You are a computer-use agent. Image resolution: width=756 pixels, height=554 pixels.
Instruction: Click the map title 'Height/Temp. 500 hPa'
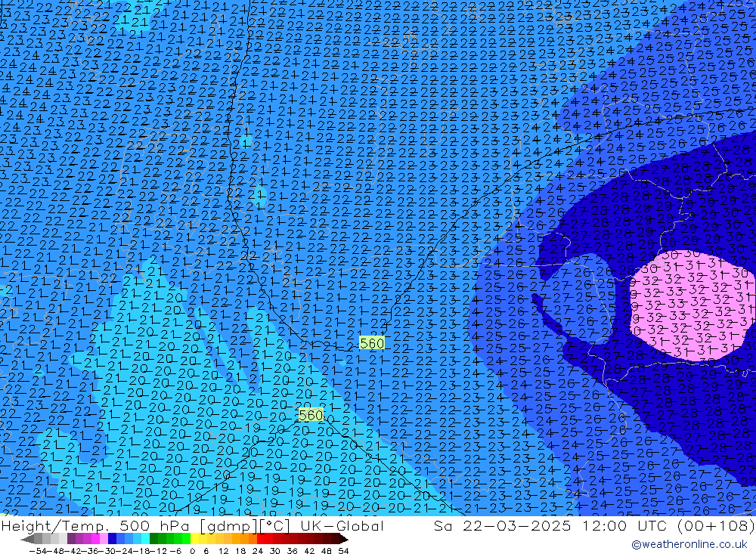click(94, 525)
